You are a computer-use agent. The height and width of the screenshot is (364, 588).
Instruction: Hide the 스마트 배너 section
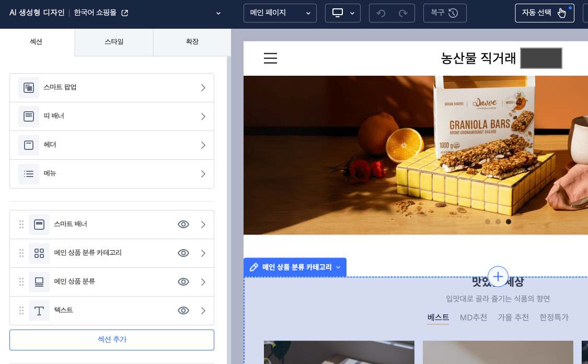click(x=183, y=225)
